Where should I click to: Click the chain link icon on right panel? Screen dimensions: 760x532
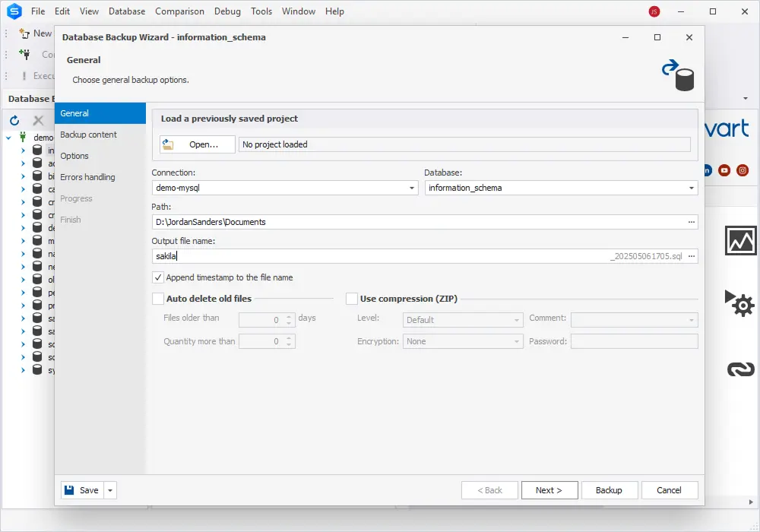(740, 369)
